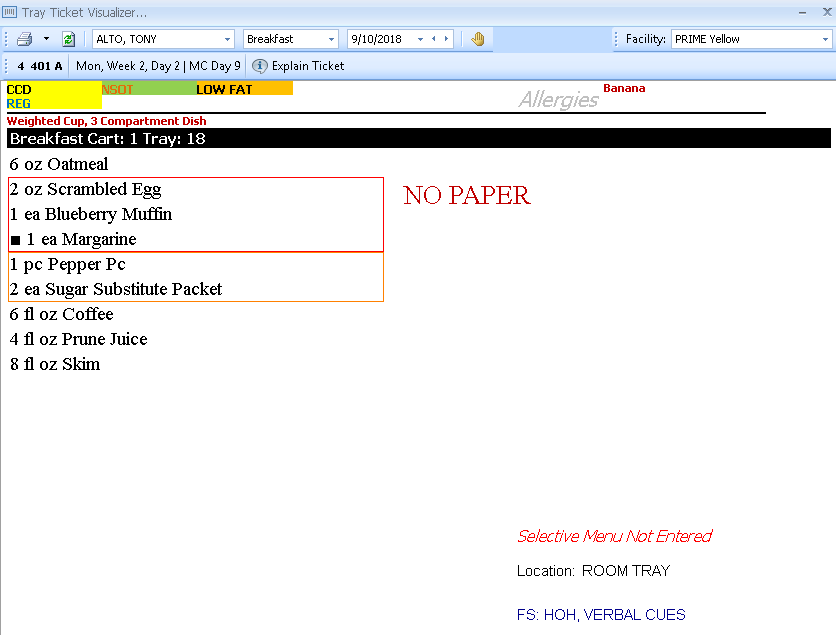Close the Tray Ticket Visualizer window
This screenshot has height=635, width=836.
(826, 12)
